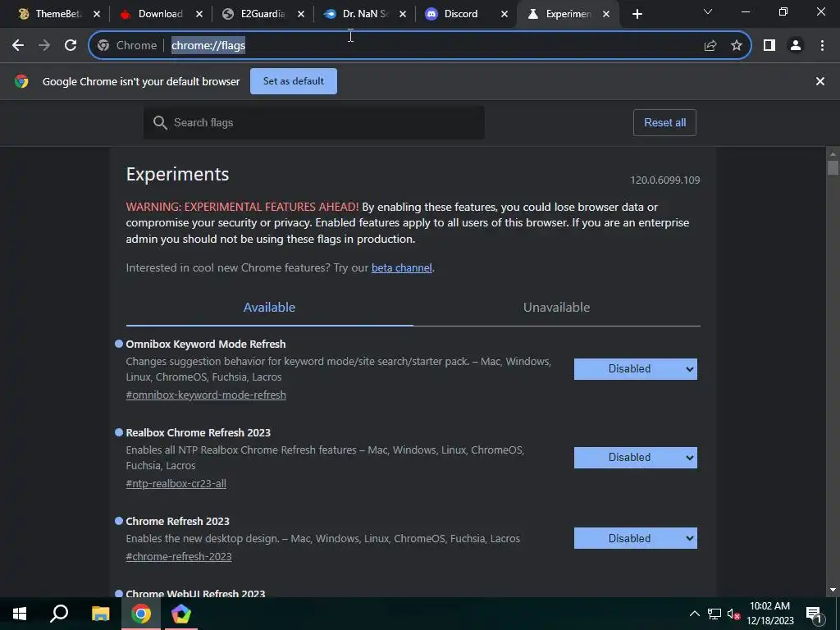The width and height of the screenshot is (840, 630).
Task: Open File Explorer from taskbar
Action: (100, 614)
